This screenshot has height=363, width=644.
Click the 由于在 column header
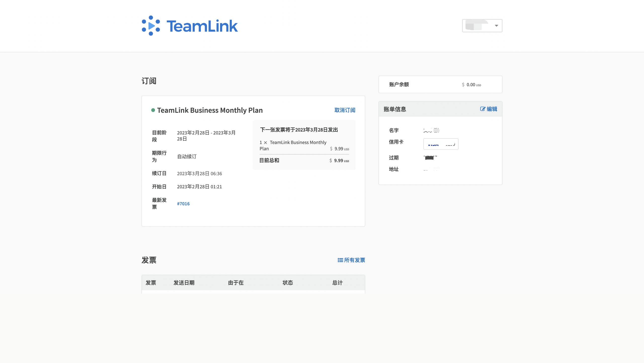236,283
